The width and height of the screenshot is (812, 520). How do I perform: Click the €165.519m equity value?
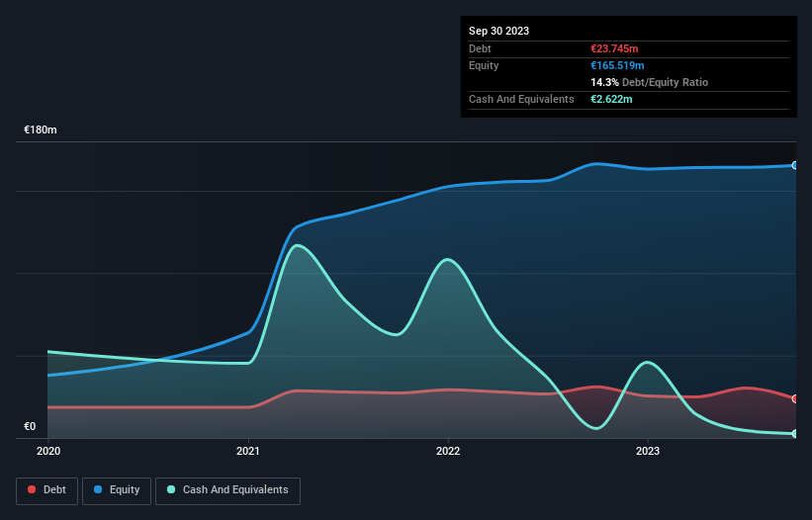coord(617,65)
